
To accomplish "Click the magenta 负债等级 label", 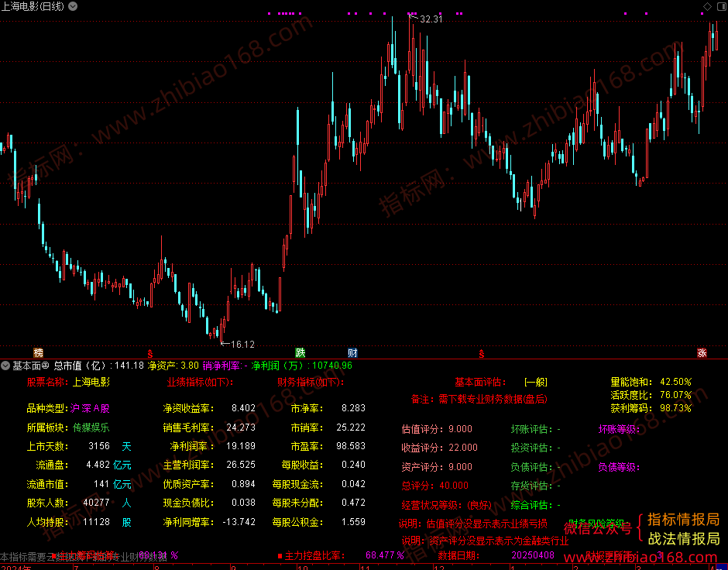I will 619,468.
